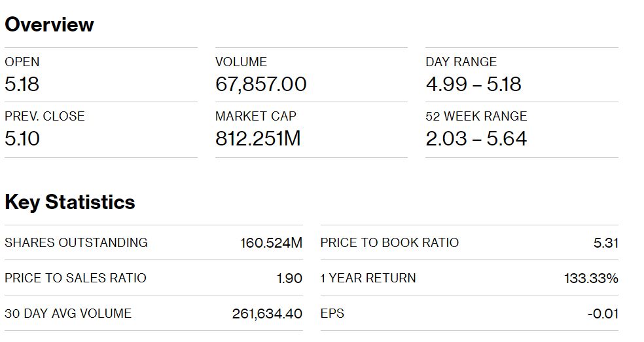Click the MARKET CAP label

[255, 117]
